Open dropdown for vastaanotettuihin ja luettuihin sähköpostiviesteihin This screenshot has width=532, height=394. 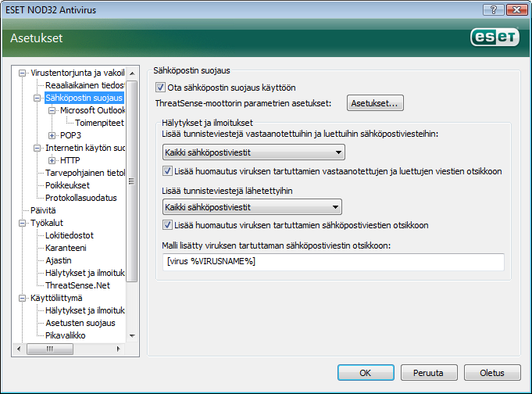pyautogui.click(x=253, y=152)
